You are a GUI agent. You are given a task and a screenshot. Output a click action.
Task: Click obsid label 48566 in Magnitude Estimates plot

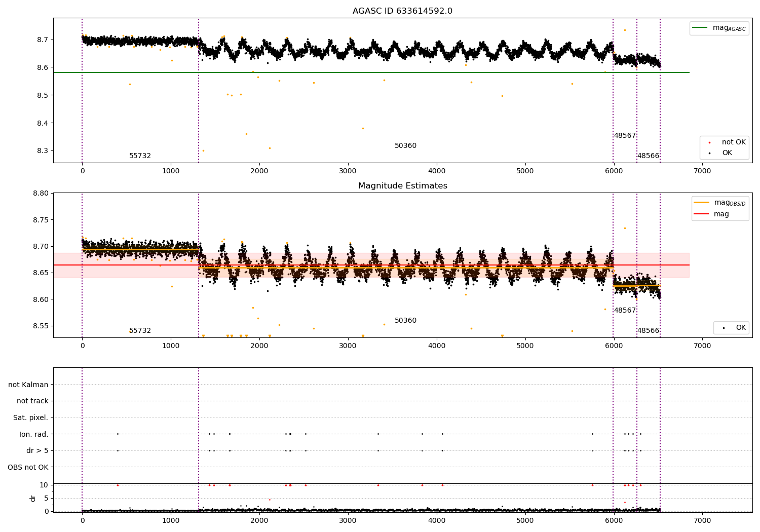click(648, 331)
